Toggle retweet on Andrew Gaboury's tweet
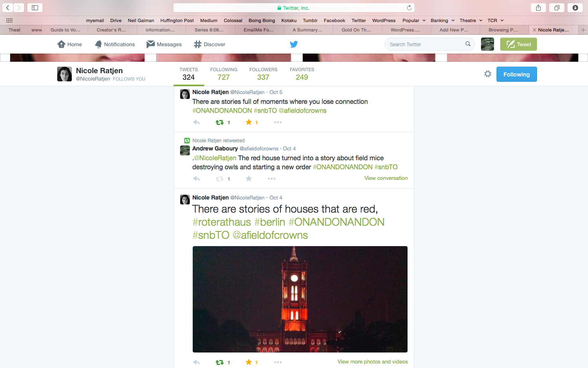This screenshot has width=588, height=368. [x=220, y=179]
